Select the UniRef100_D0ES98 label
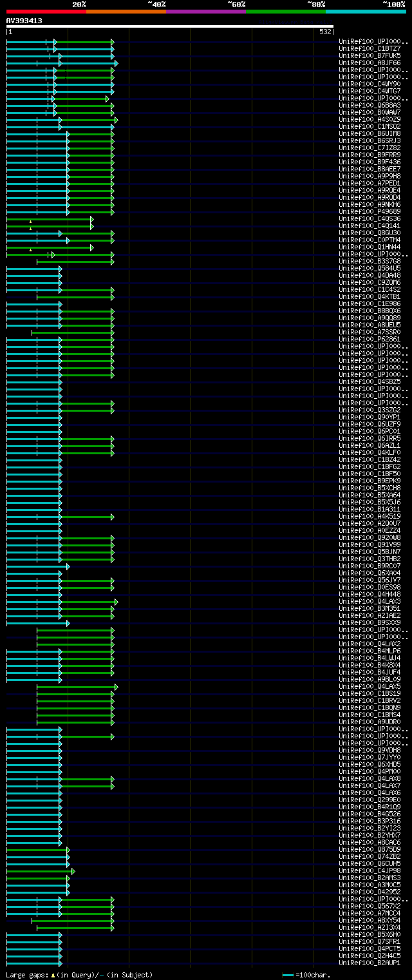This screenshot has height=980, width=412. (370, 587)
